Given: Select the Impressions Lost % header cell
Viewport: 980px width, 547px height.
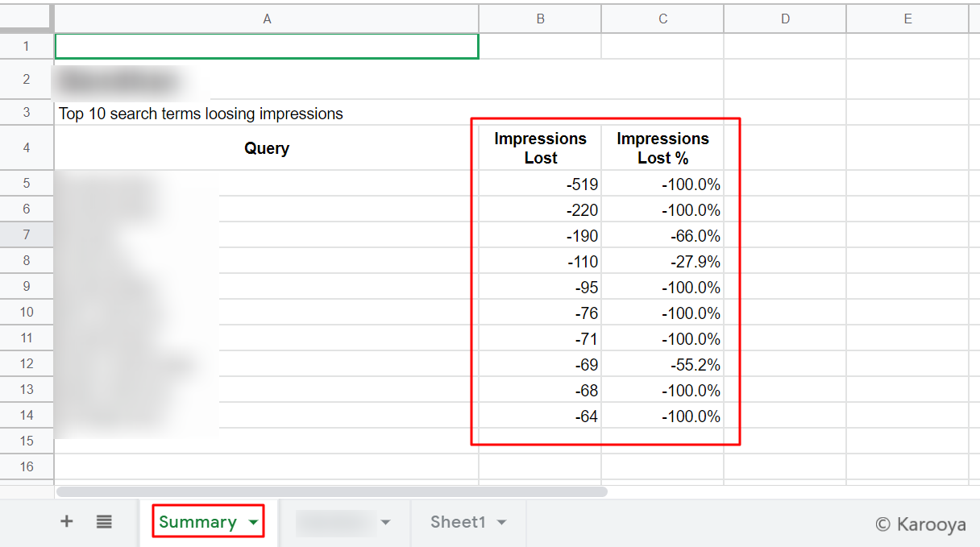Looking at the screenshot, I should pos(662,148).
